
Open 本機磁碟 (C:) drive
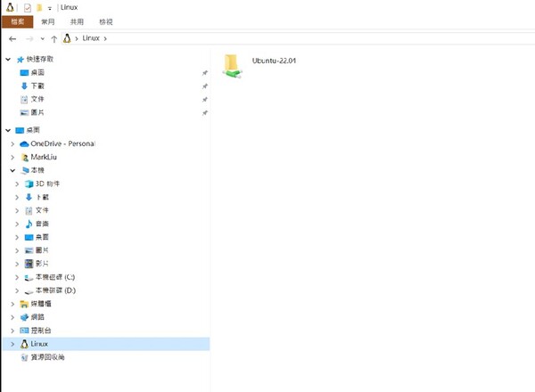29,277
